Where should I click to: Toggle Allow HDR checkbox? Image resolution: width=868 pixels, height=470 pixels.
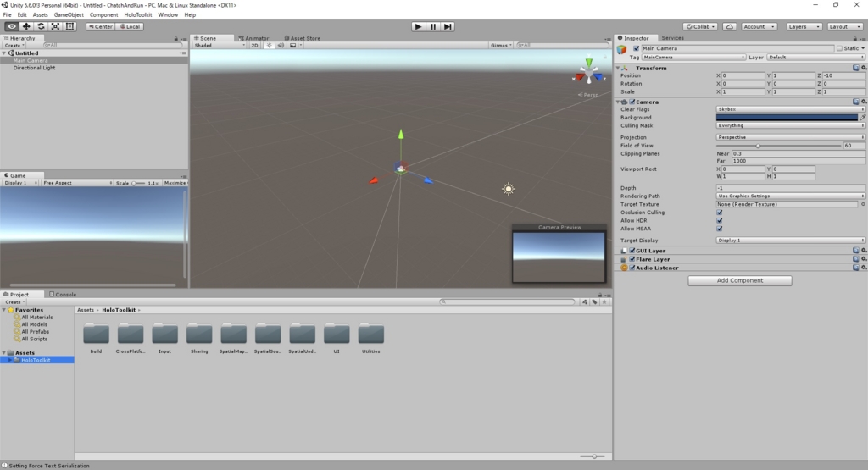[720, 221]
